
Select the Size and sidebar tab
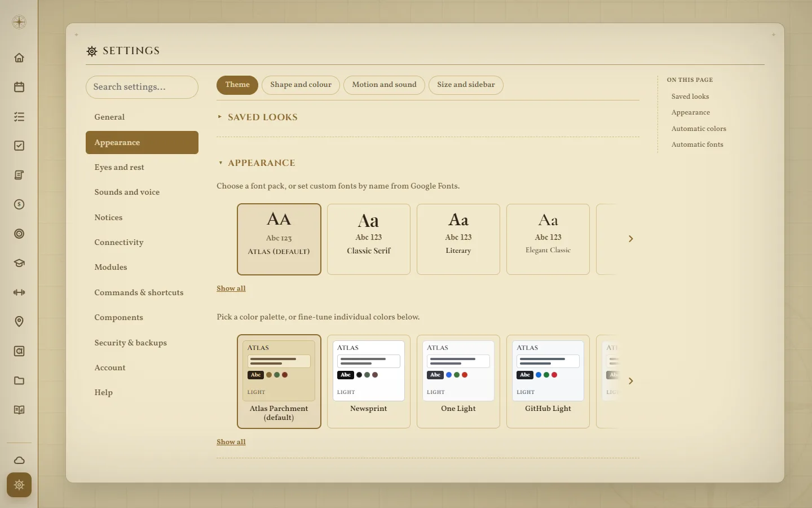coord(466,85)
